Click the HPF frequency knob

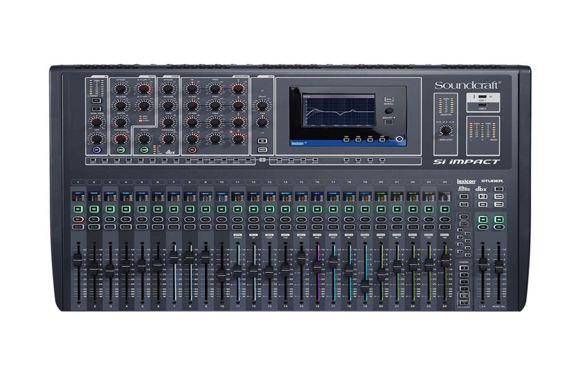coord(96,139)
